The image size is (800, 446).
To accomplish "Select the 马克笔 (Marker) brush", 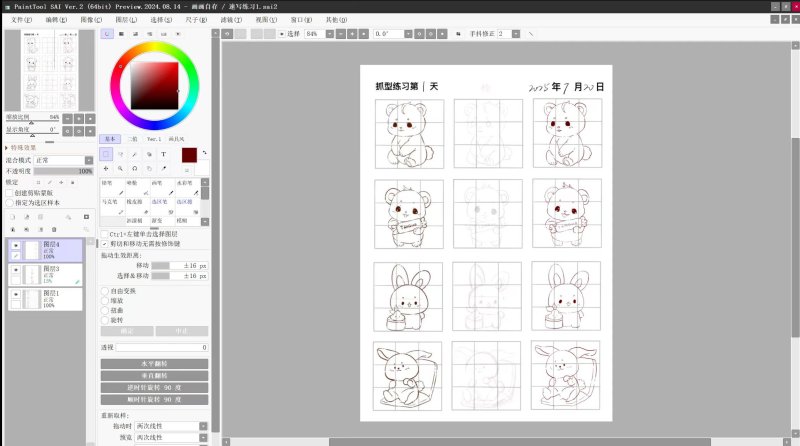I will point(110,201).
